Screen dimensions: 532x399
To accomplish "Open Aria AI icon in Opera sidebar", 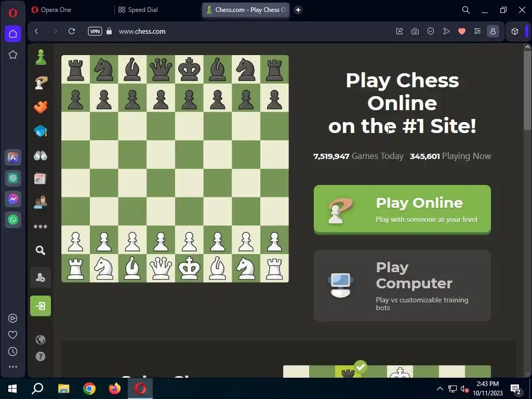I will pos(13,157).
